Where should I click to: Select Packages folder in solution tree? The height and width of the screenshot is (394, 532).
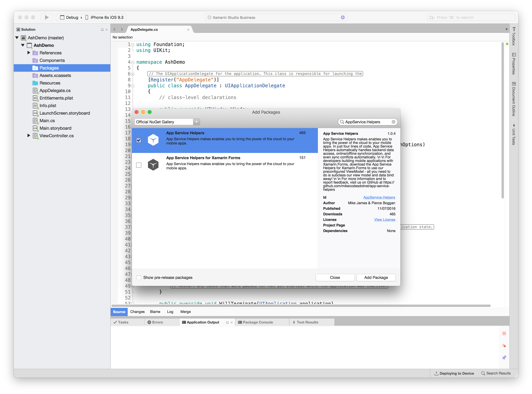click(x=62, y=68)
